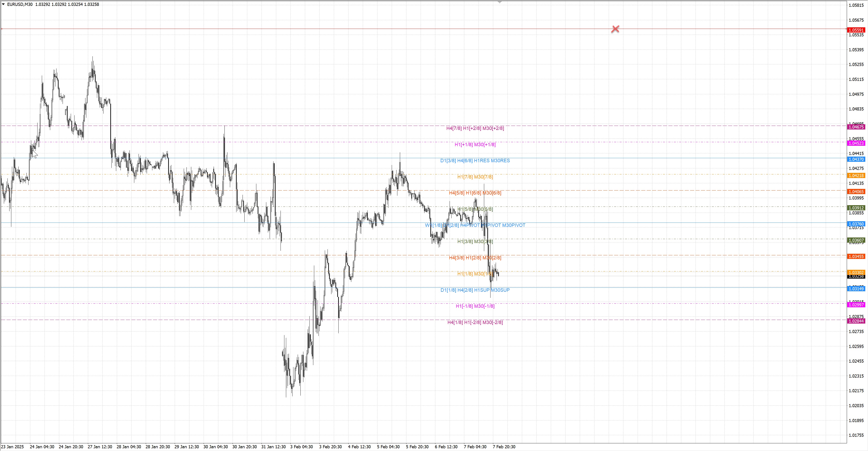Click the dark green 1.03912 price label
The height and width of the screenshot is (451, 868).
pos(856,208)
